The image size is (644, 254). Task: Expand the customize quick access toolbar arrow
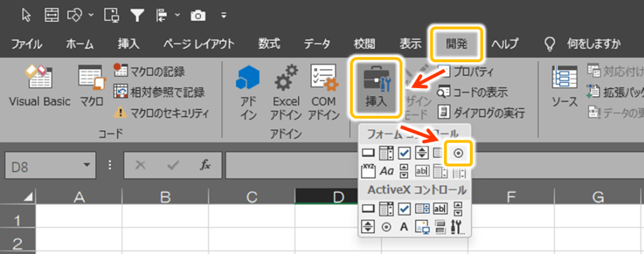point(224,14)
